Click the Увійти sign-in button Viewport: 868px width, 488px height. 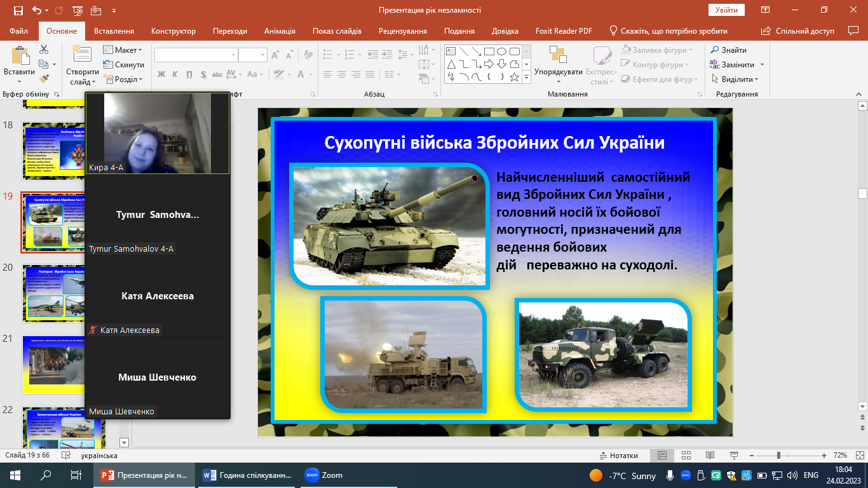[x=726, y=10]
